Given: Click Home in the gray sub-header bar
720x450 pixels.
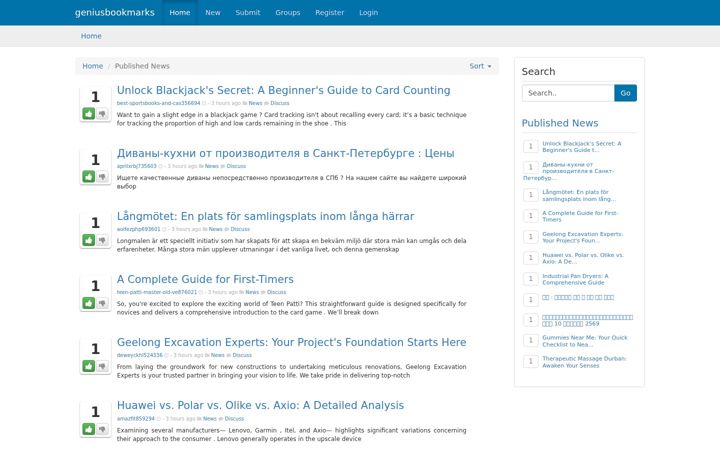Looking at the screenshot, I should tap(91, 36).
